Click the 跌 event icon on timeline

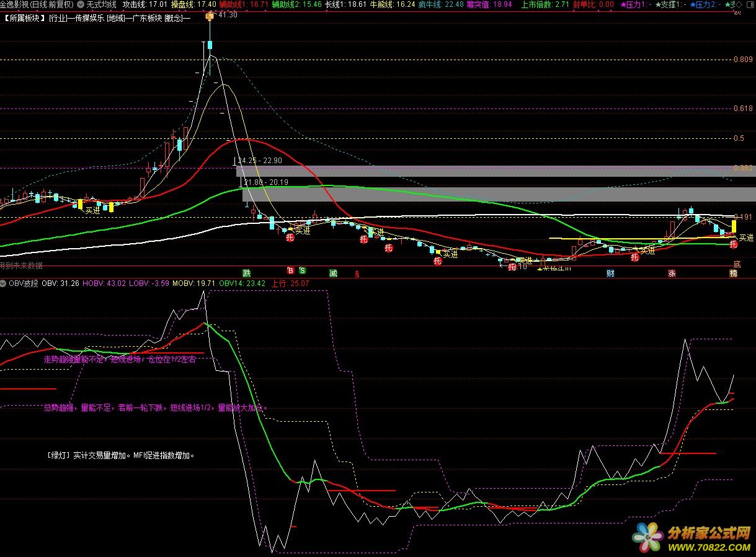247,272
